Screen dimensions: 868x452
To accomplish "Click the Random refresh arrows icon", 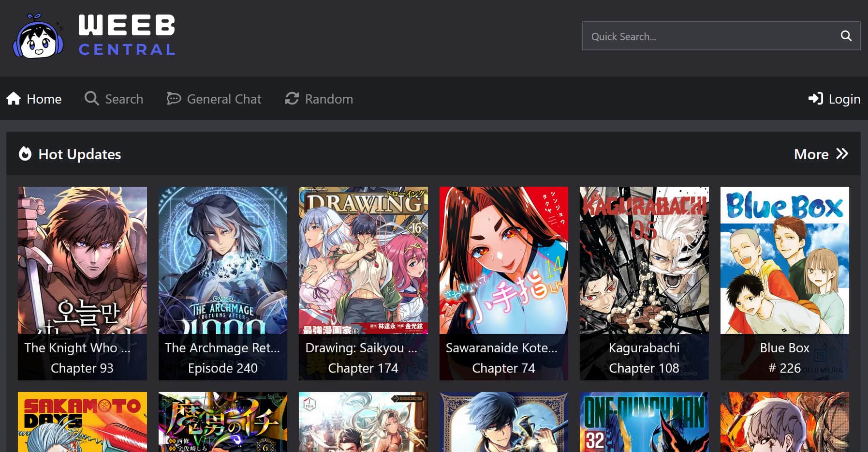I will [292, 99].
